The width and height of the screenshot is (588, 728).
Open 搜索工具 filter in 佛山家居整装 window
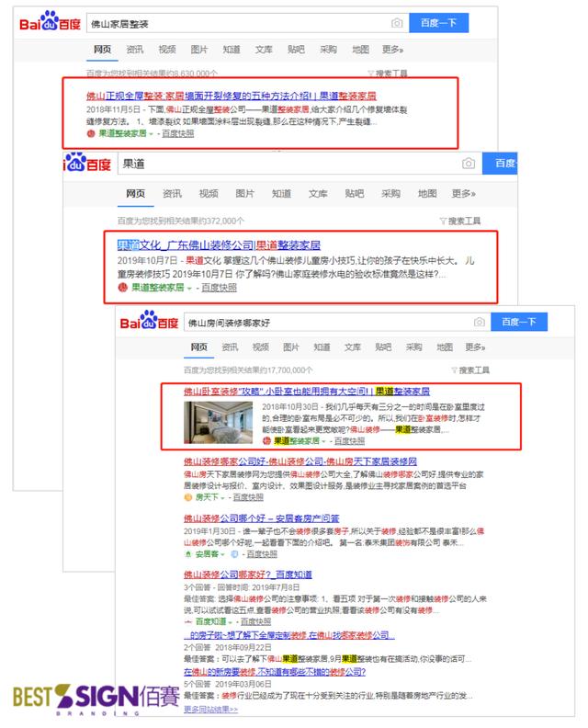coord(388,74)
